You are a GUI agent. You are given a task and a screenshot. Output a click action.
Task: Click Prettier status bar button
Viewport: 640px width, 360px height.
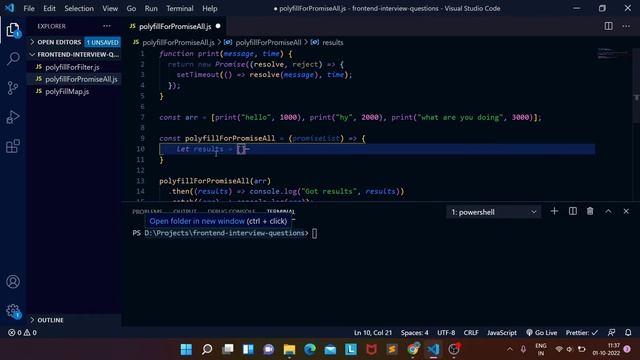click(x=582, y=332)
